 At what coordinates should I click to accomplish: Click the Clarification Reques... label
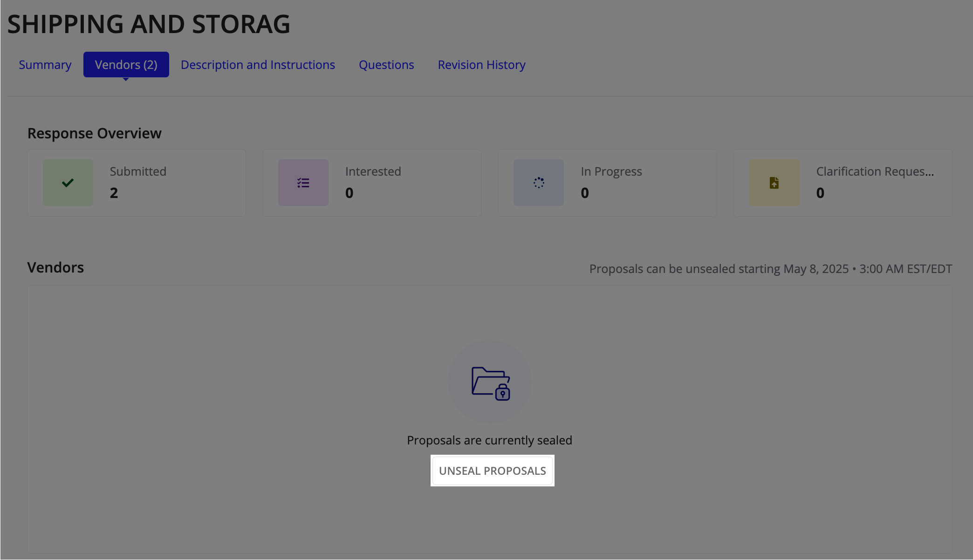click(875, 171)
